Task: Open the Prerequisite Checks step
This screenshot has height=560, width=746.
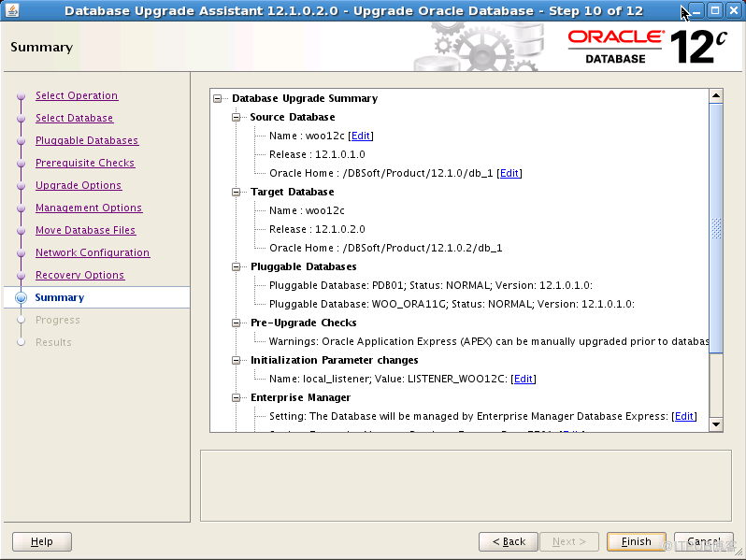Action: click(x=85, y=163)
